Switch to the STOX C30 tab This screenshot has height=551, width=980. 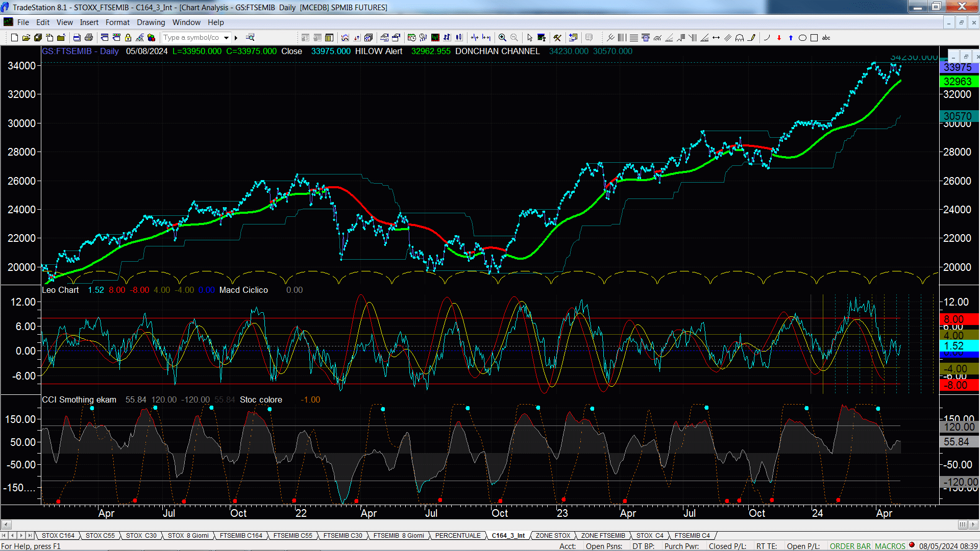point(141,535)
